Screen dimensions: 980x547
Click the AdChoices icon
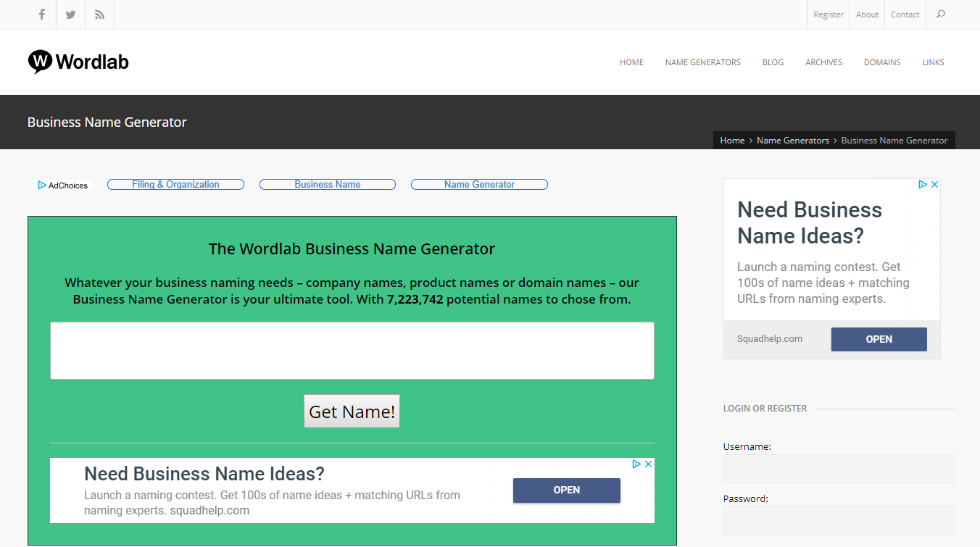click(x=43, y=185)
